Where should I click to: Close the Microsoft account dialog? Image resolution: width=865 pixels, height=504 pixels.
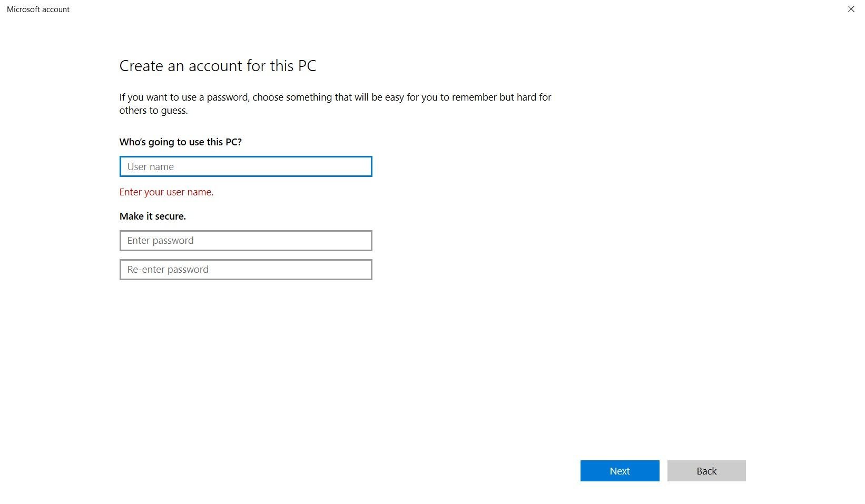pos(851,9)
